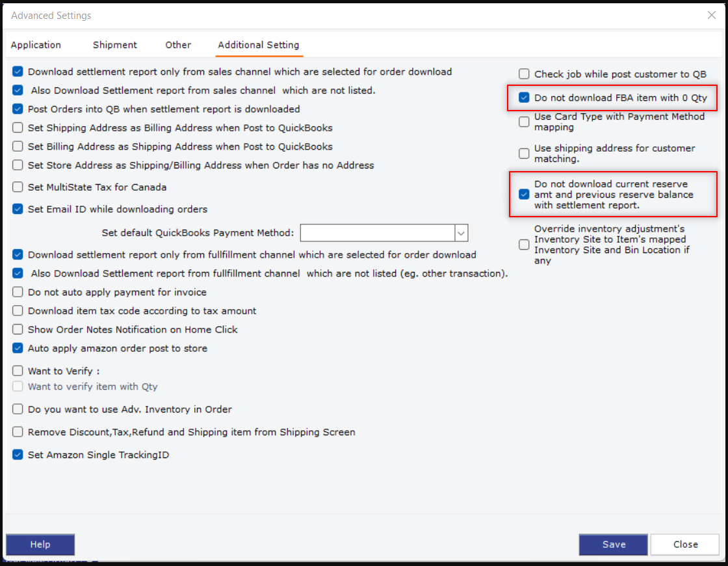Viewport: 728px width, 566px height.
Task: Select the Other tab
Action: (178, 45)
